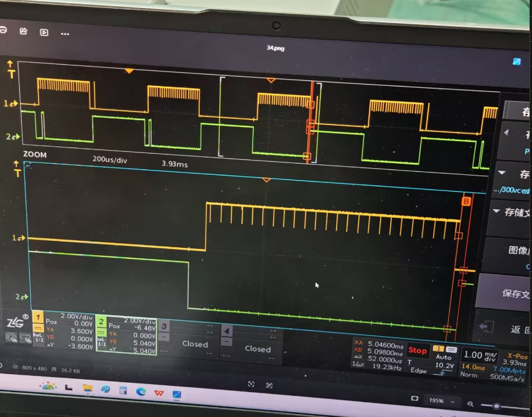Viewport: 532px width, 417px height.
Task: Click the 19.23kHz cursor frequency value
Action: coord(387,367)
